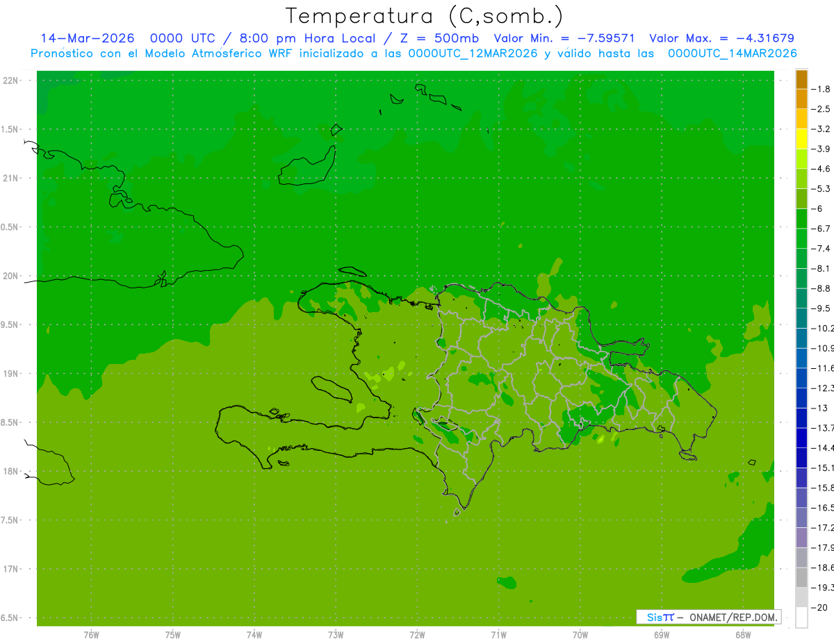834x644 pixels.
Task: Click the "18N" latitude label
Action: click(x=10, y=472)
